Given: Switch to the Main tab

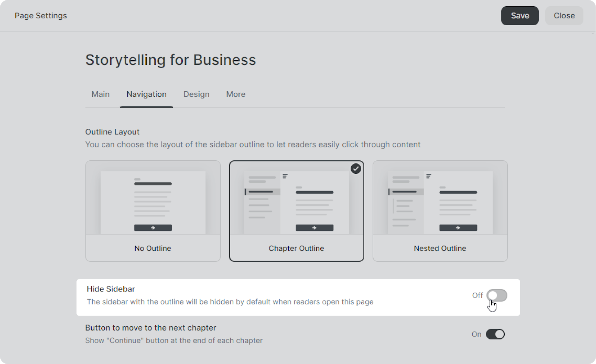Looking at the screenshot, I should [101, 94].
